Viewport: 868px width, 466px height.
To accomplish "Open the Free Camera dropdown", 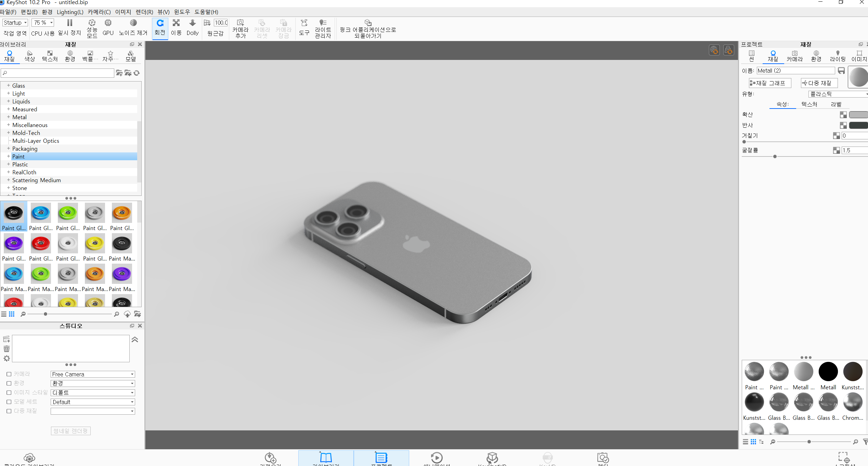I will point(93,374).
